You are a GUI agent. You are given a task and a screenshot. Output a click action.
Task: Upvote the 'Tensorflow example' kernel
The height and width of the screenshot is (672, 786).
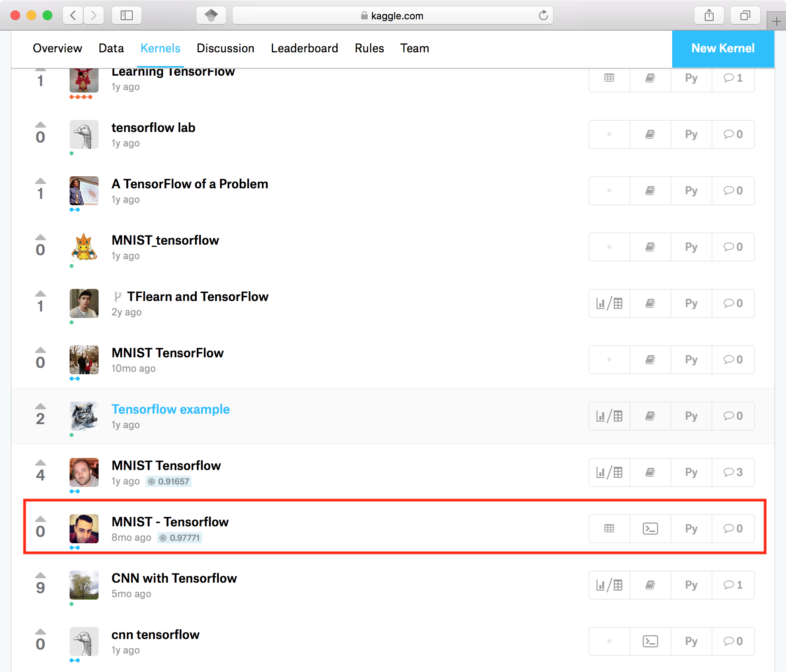[x=41, y=406]
